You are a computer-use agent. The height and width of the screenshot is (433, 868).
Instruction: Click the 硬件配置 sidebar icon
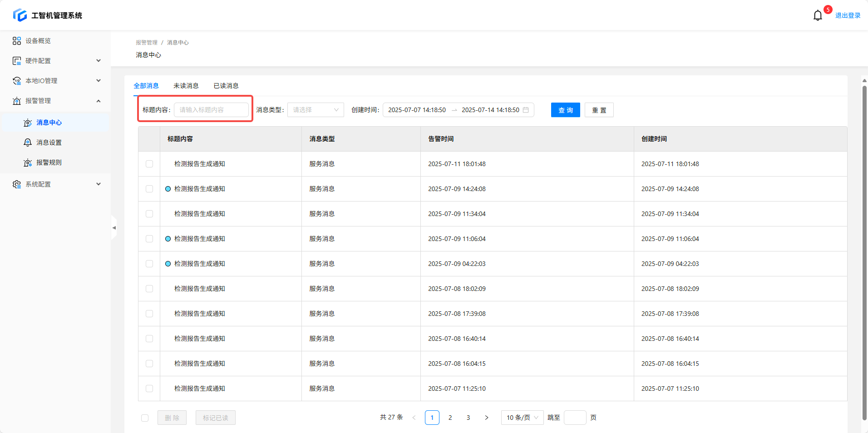point(17,61)
